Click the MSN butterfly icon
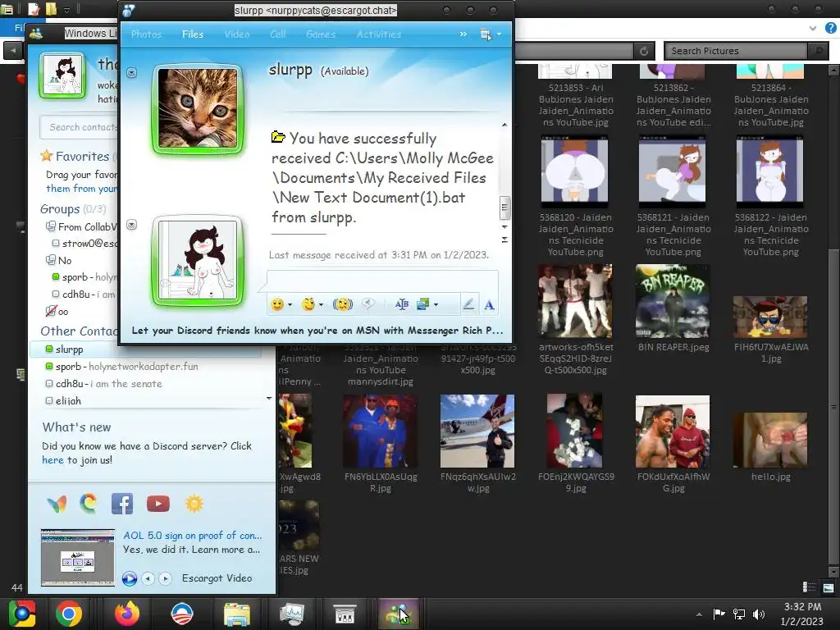This screenshot has width=840, height=630. point(57,504)
